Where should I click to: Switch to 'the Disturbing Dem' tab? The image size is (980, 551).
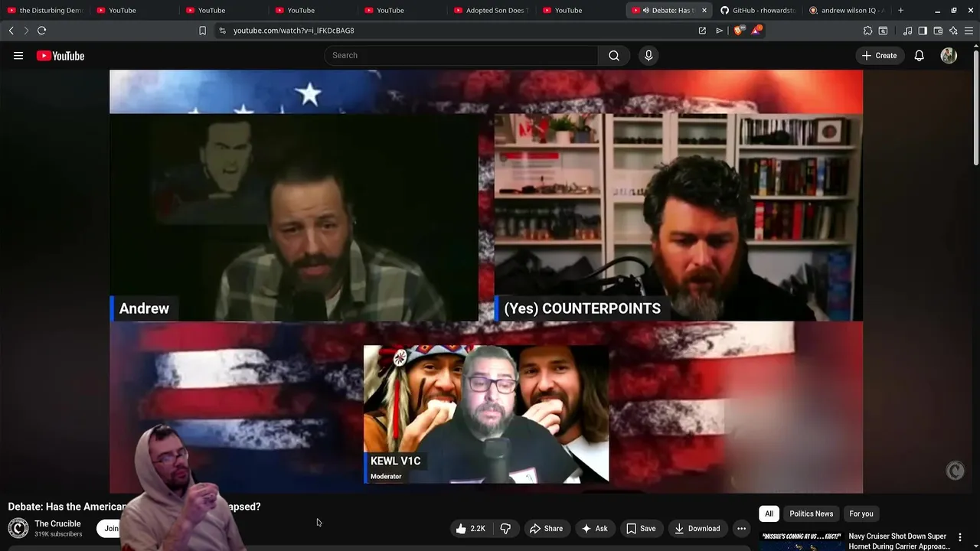coord(44,11)
